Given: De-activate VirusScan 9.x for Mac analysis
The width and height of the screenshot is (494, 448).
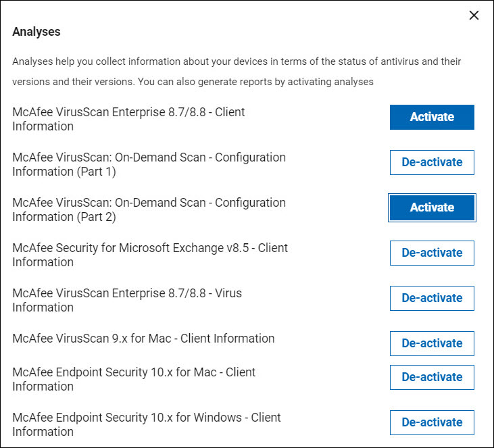Looking at the screenshot, I should point(432,343).
